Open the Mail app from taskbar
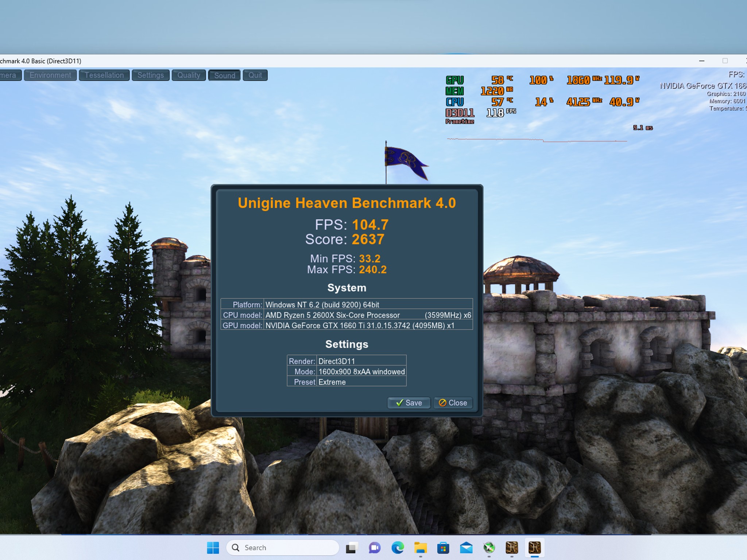This screenshot has height=560, width=747. coord(466,548)
